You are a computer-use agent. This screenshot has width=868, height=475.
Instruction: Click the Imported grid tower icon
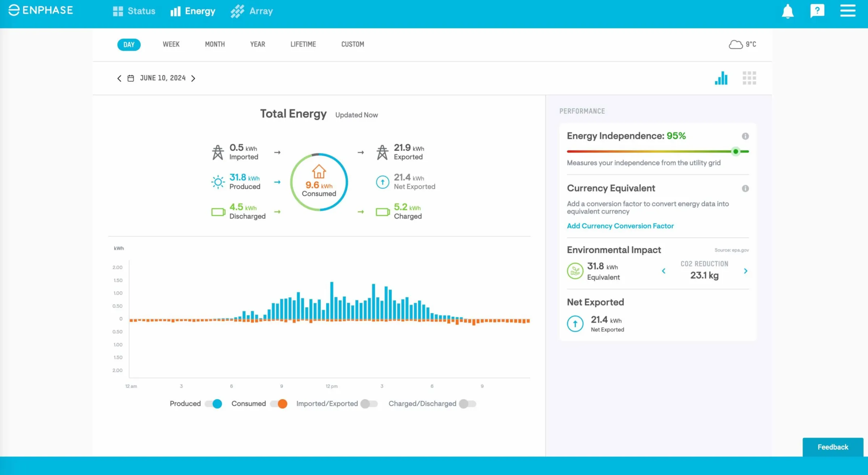coord(218,152)
